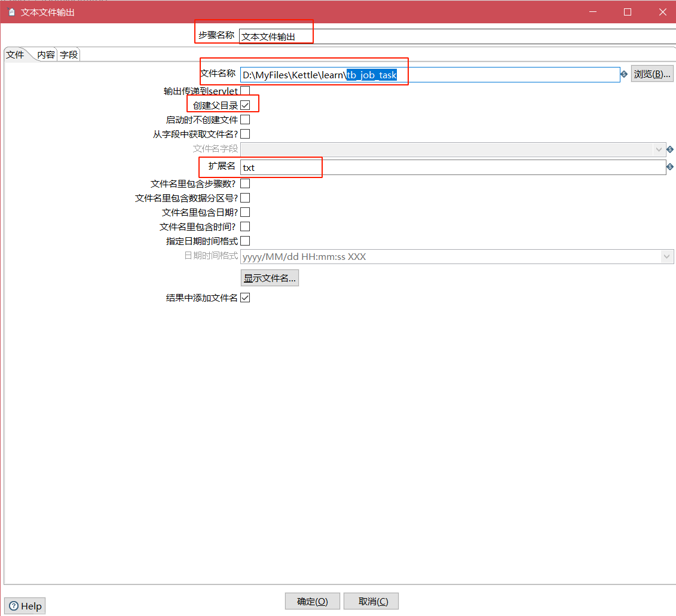Click the variable icon beside 扩展名 field
Screen dimensions: 676x616
click(670, 167)
